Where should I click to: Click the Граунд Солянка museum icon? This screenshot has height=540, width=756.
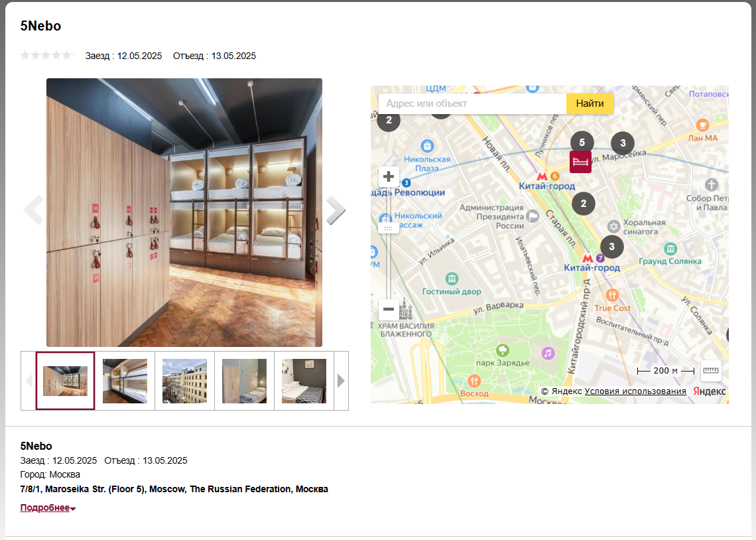point(670,249)
